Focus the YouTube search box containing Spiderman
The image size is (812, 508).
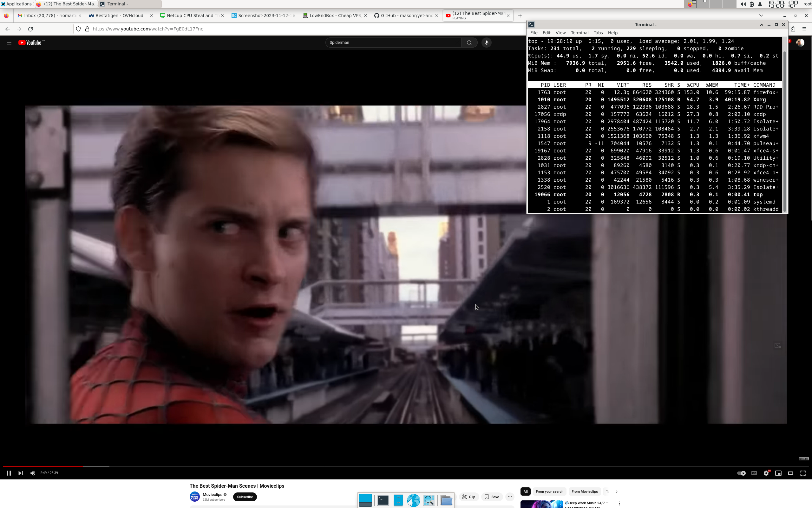coord(393,43)
